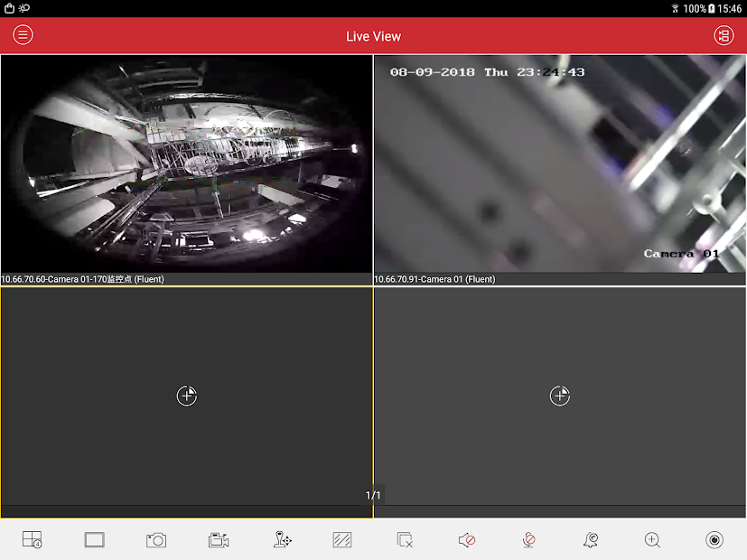
Task: Start recording the current camera feed
Action: pyautogui.click(x=218, y=539)
